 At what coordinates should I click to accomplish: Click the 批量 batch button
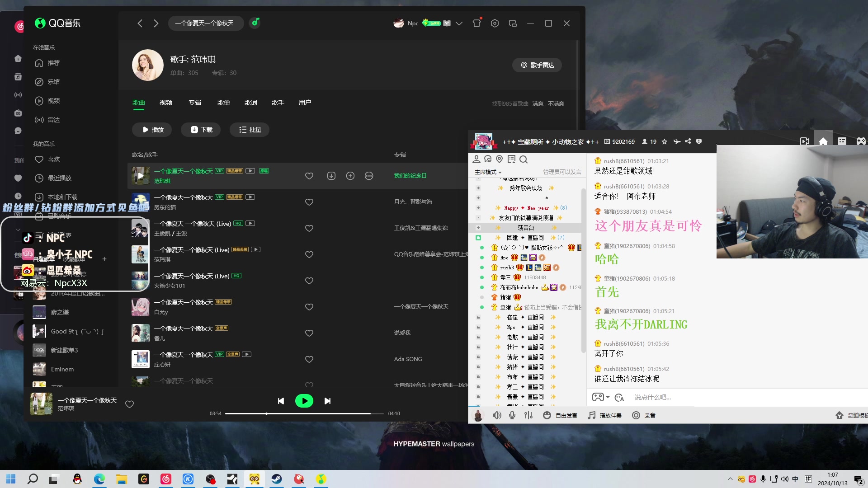tap(250, 130)
